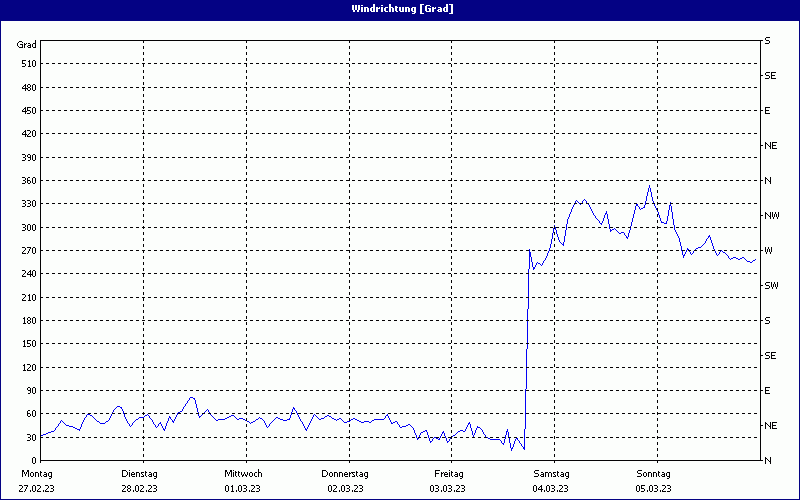Click the 'Grad' axis unit label
This screenshot has width=800, height=500.
pyautogui.click(x=27, y=45)
